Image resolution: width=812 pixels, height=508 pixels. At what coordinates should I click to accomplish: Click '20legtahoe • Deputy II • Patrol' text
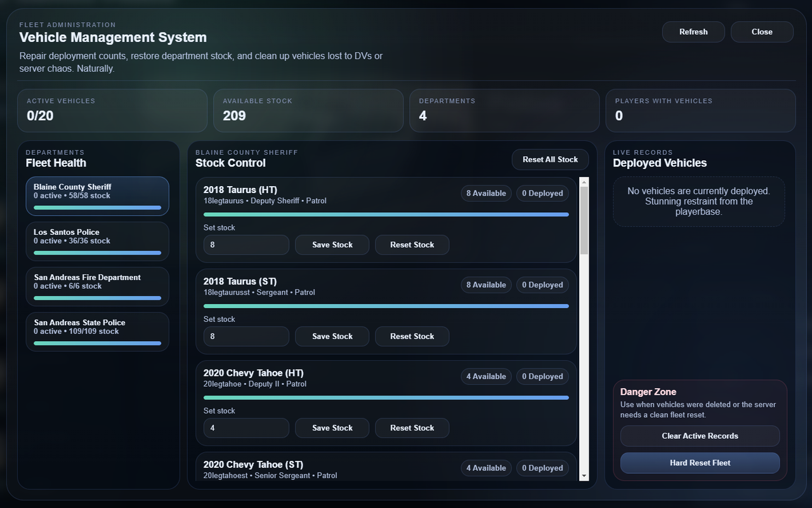(x=255, y=384)
